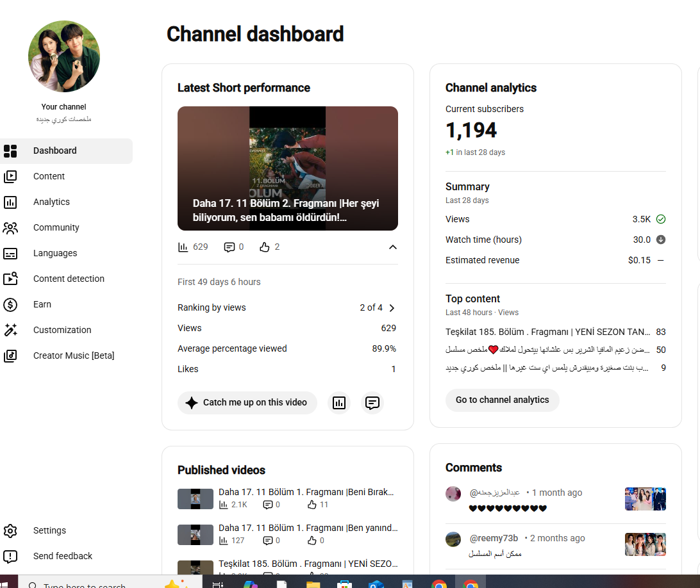This screenshot has width=700, height=588.
Task: Open video comments icon button
Action: tap(372, 403)
